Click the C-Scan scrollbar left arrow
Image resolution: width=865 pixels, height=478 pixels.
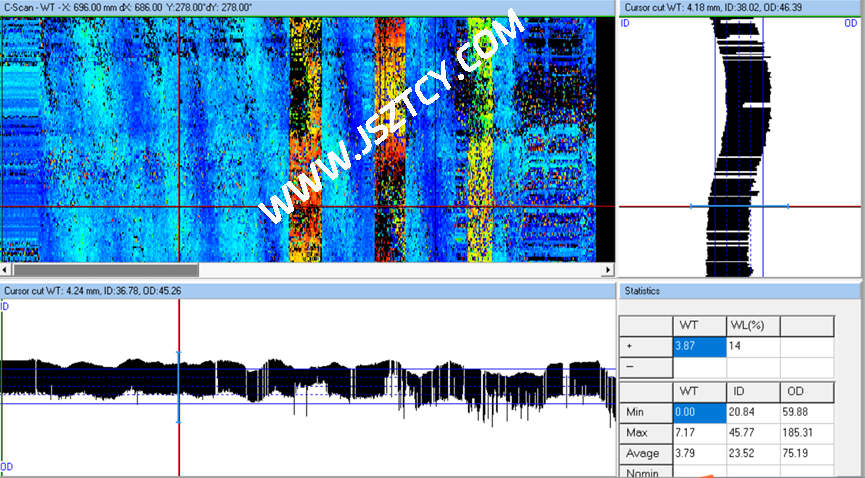coord(6,270)
